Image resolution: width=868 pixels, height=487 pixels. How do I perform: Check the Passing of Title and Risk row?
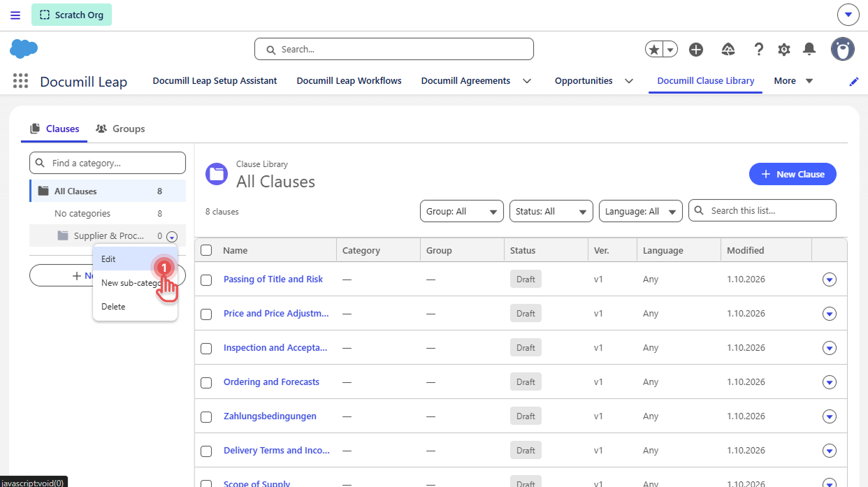point(206,279)
